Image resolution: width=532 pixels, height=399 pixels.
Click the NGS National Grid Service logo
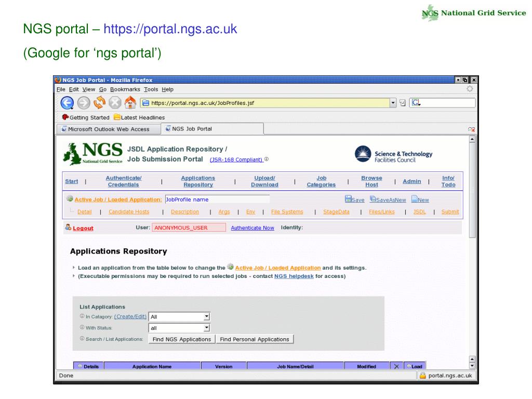[92, 154]
